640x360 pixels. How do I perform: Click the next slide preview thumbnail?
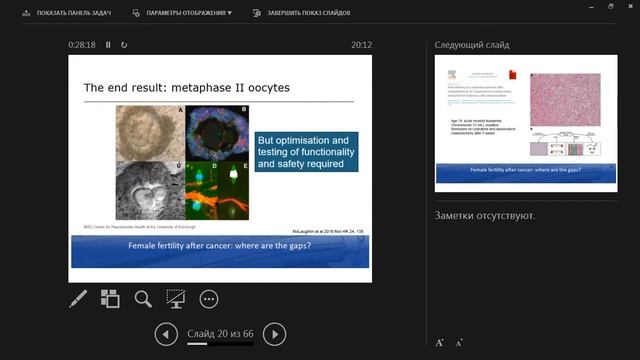pos(526,123)
